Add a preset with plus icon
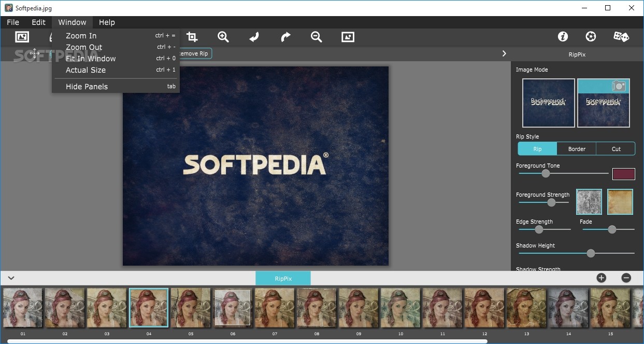Viewport: 644px width, 344px height. click(601, 278)
